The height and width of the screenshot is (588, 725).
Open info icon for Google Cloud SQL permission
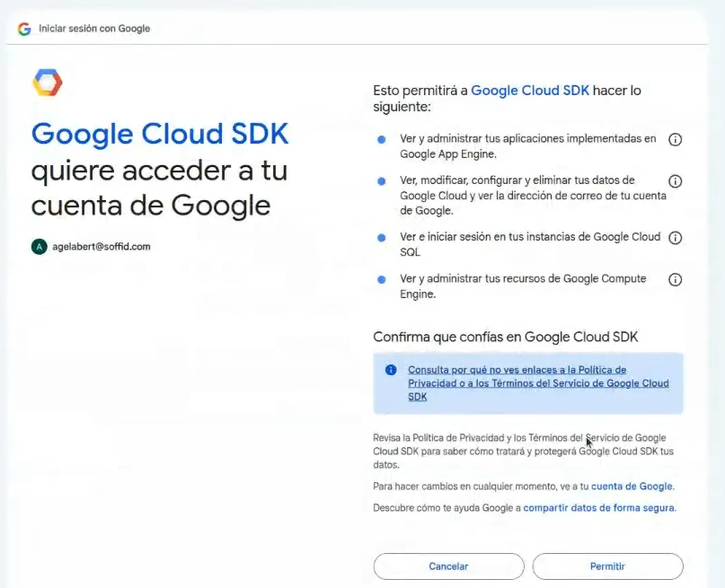675,238
